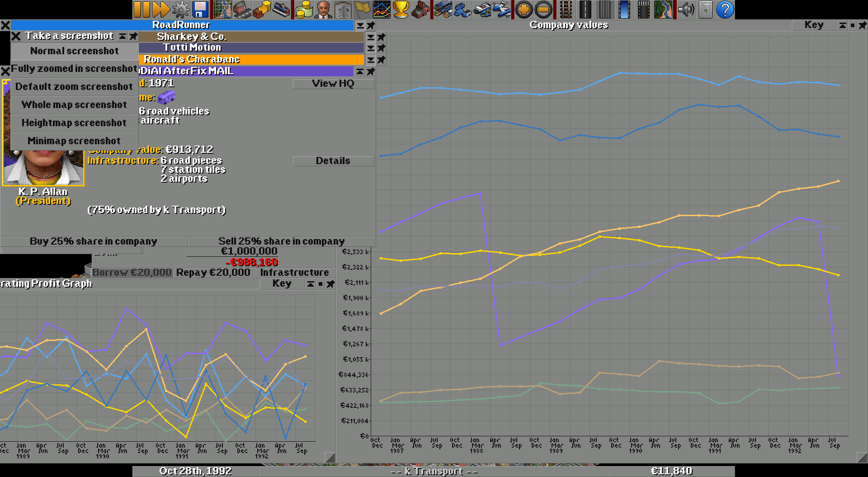Image resolution: width=868 pixels, height=477 pixels.
Task: Click the fast forward toolbar icon
Action: [x=161, y=9]
